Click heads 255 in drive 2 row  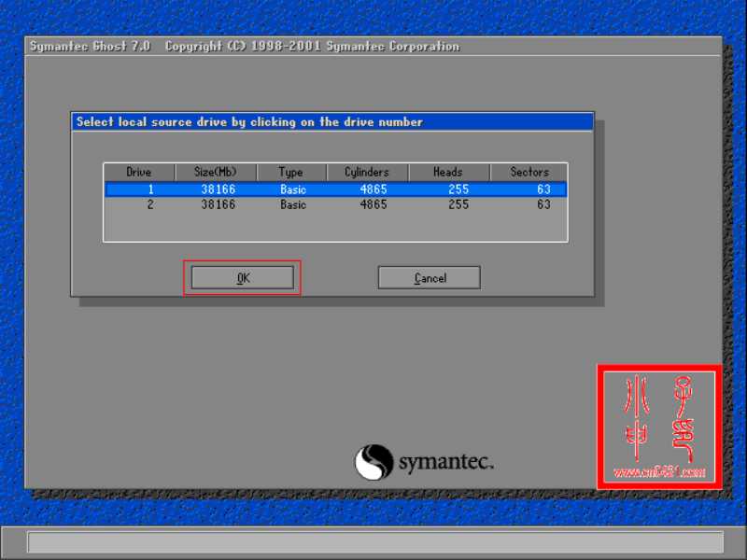coord(458,204)
